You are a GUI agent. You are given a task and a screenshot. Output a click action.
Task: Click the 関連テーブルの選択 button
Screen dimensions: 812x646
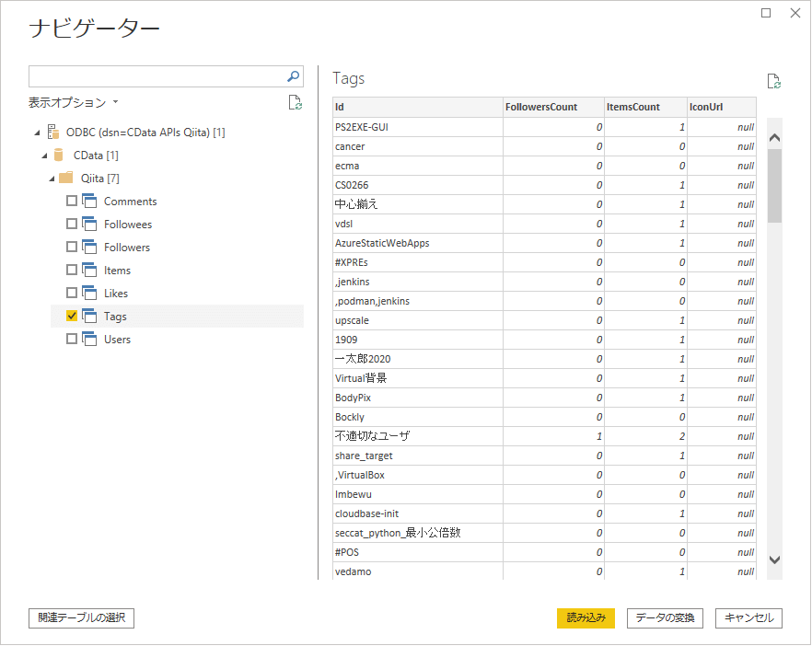[x=81, y=618]
